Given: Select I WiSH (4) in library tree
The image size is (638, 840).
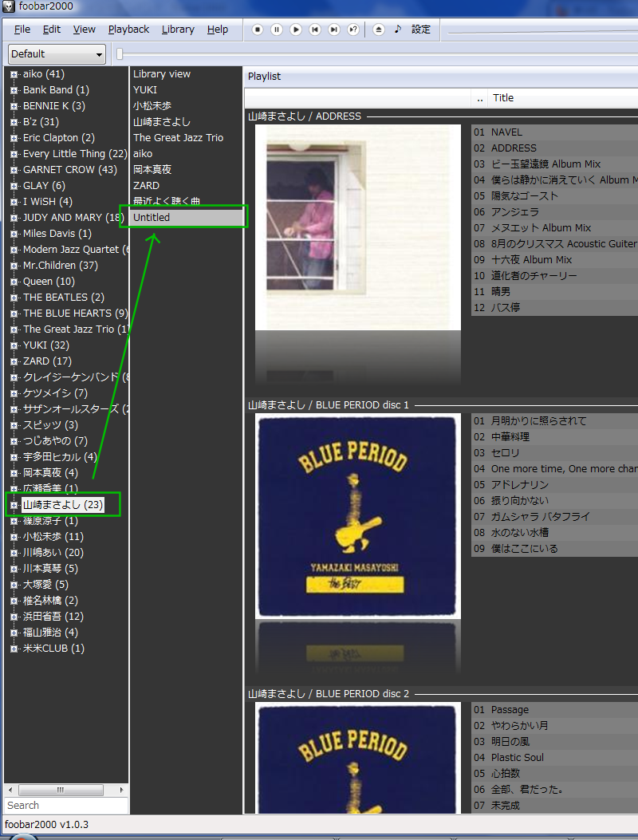Looking at the screenshot, I should (48, 202).
